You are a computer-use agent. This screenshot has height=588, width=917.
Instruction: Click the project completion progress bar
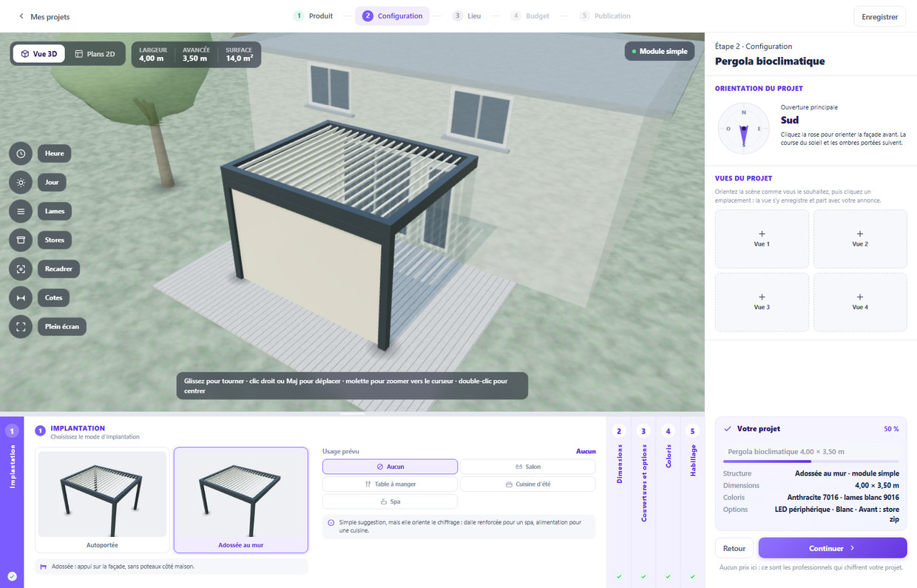point(811,461)
